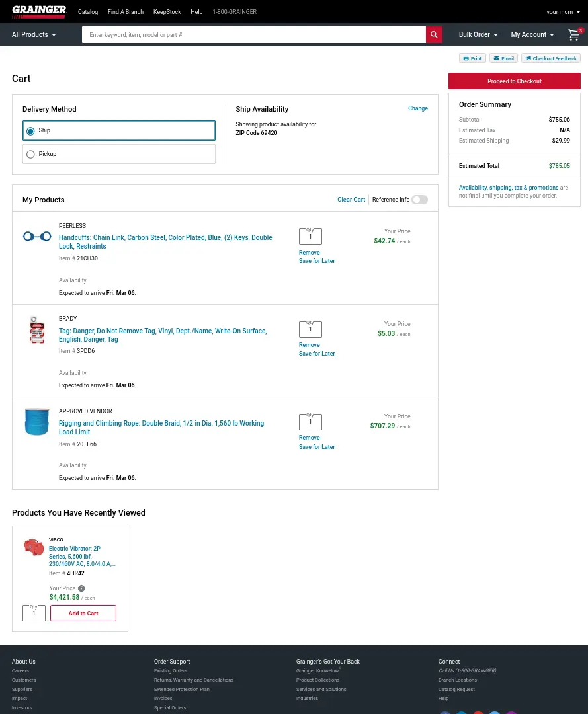588x714 pixels.
Task: Click the Print icon above the cart
Action: (x=472, y=58)
